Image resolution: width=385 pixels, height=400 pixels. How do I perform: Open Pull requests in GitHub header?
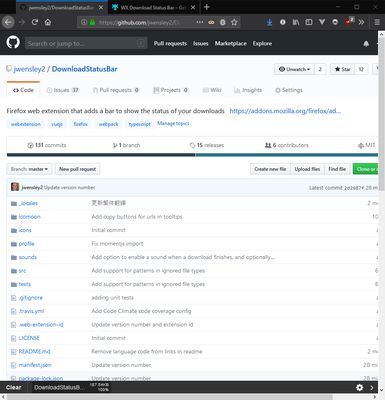click(x=170, y=43)
